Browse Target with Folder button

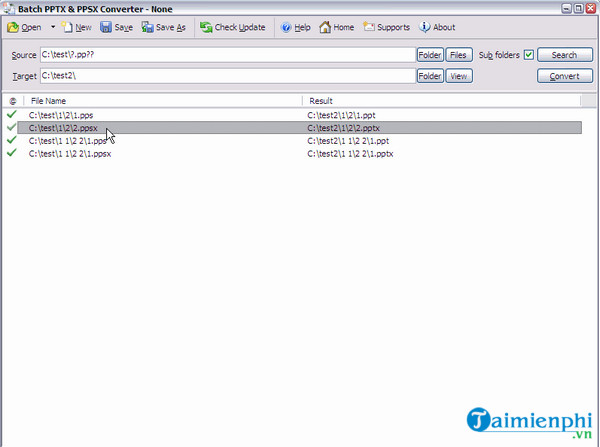430,76
